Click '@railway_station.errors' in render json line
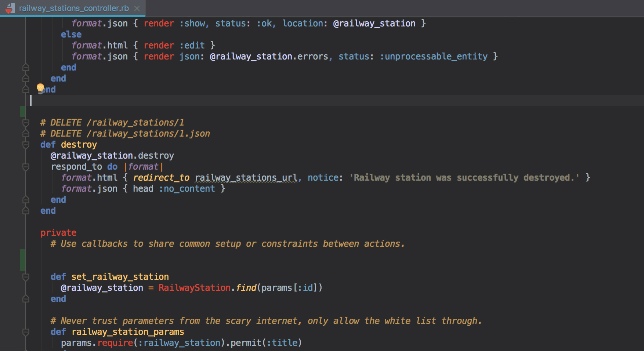Screen dimensions: 644x351 pyautogui.click(x=269, y=57)
